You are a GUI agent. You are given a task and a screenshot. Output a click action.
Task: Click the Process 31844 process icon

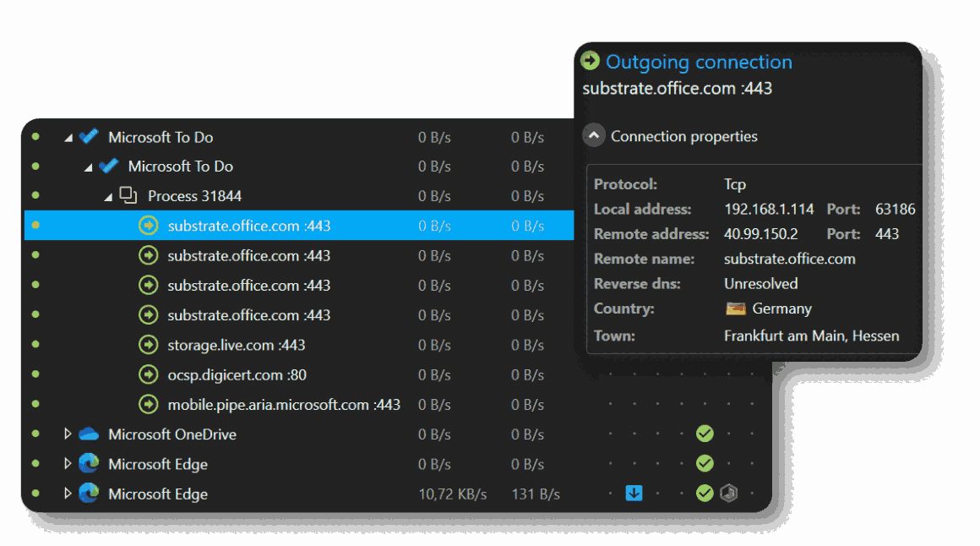[128, 195]
